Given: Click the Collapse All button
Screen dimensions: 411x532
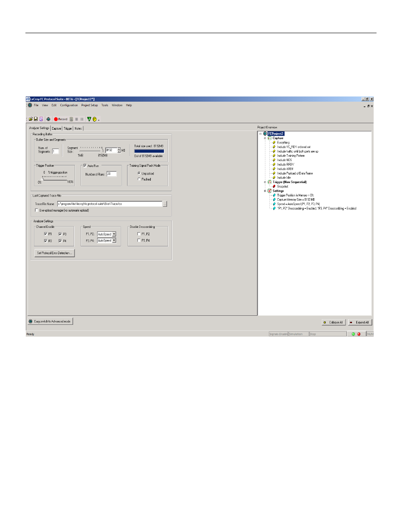Looking at the screenshot, I should pos(334,322).
